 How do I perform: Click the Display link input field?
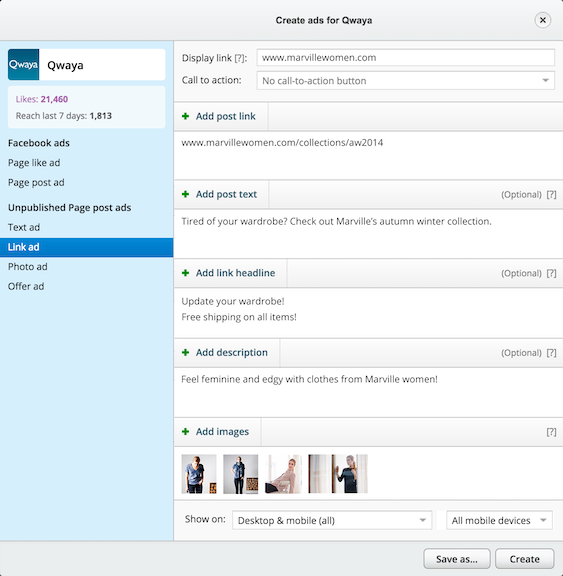pos(405,58)
